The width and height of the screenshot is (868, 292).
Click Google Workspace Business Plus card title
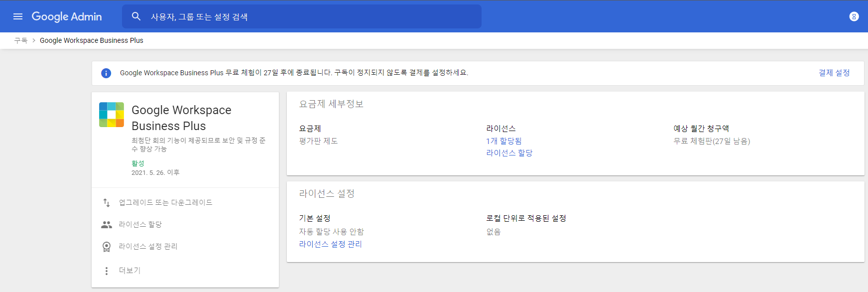181,118
